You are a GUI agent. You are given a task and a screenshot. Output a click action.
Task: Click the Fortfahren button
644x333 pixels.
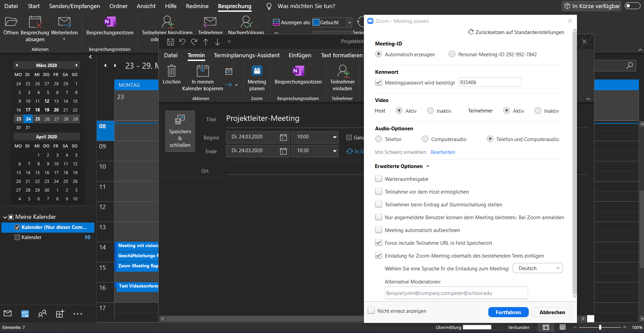click(x=508, y=312)
